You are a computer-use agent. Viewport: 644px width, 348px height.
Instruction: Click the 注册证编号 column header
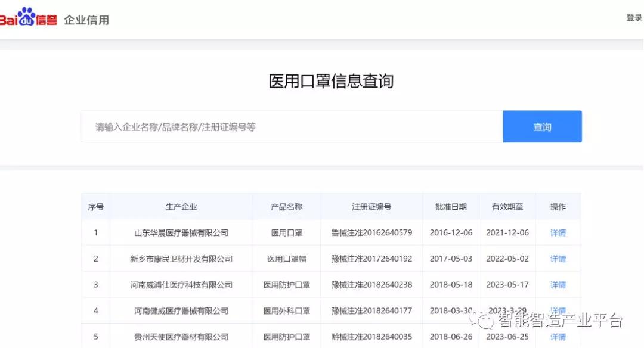click(371, 206)
